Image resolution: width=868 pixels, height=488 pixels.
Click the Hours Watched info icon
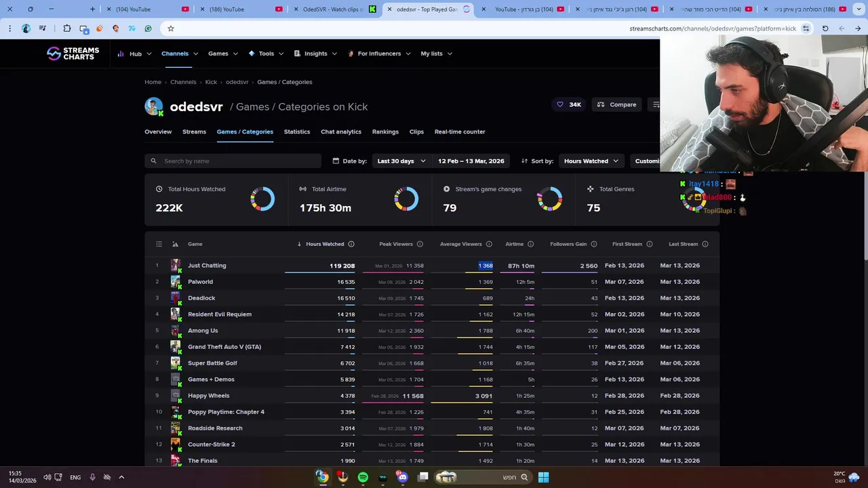click(x=351, y=244)
